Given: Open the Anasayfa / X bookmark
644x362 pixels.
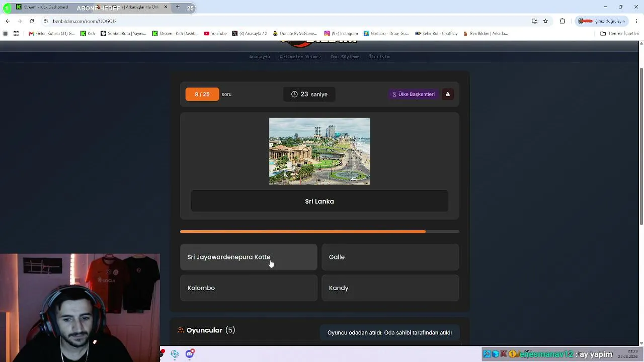Looking at the screenshot, I should [x=250, y=34].
